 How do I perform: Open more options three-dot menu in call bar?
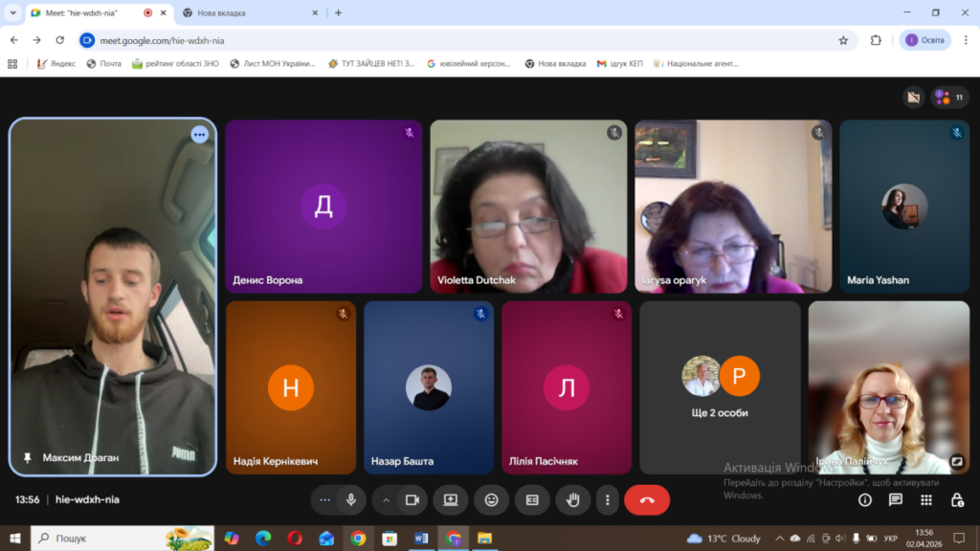[x=607, y=499]
